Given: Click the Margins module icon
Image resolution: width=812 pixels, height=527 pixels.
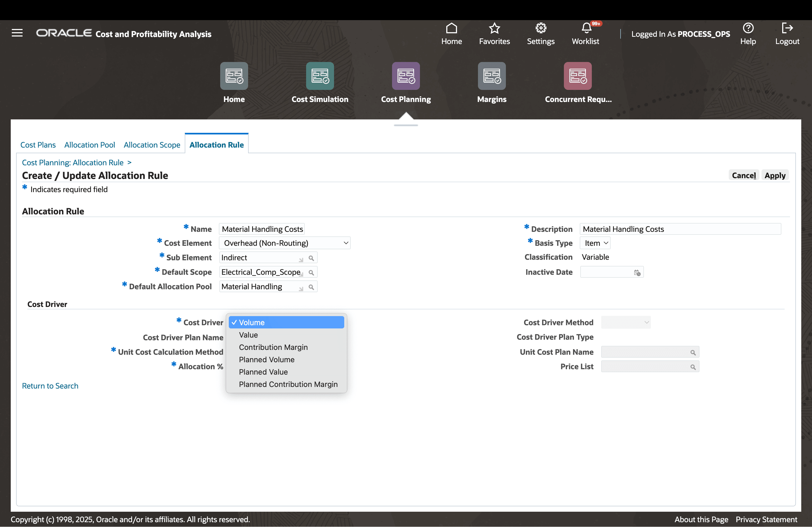Looking at the screenshot, I should 491,76.
